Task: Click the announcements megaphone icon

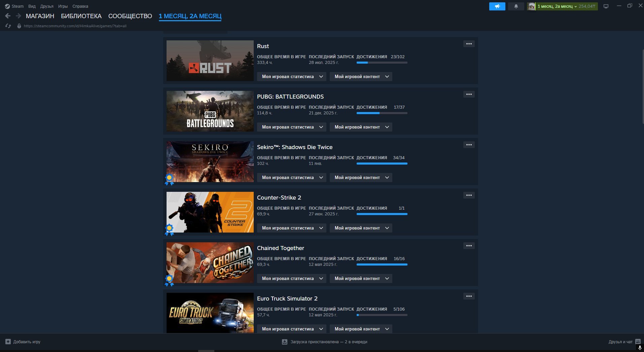Action: (x=497, y=6)
